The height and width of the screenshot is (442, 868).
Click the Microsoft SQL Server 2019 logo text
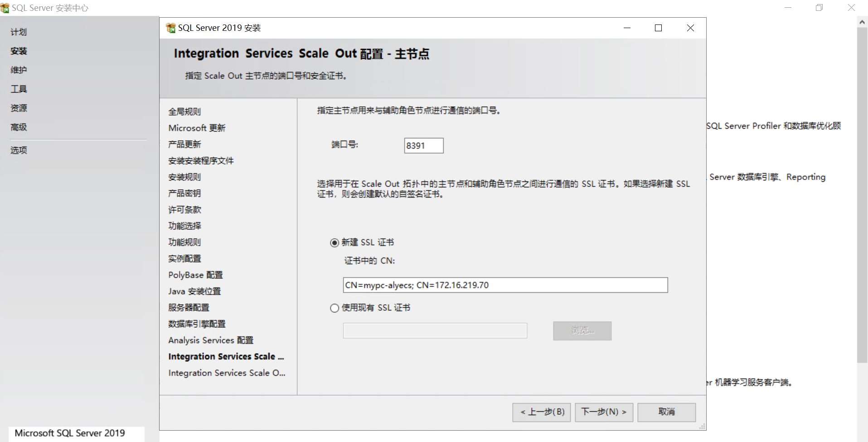tap(70, 433)
